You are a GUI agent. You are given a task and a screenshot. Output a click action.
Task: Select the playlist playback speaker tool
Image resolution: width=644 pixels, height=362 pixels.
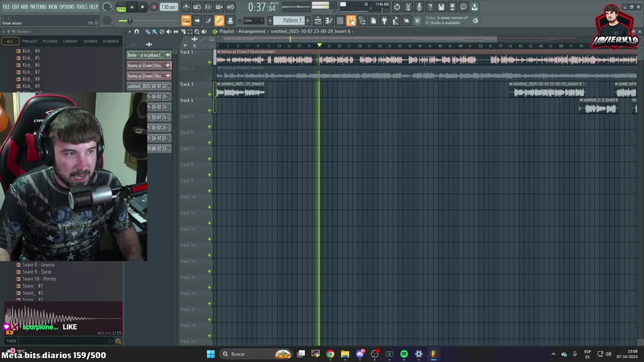[x=204, y=31]
